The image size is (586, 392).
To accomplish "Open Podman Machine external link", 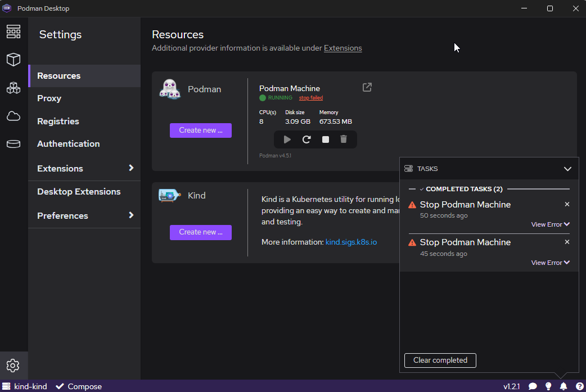I will tap(367, 87).
